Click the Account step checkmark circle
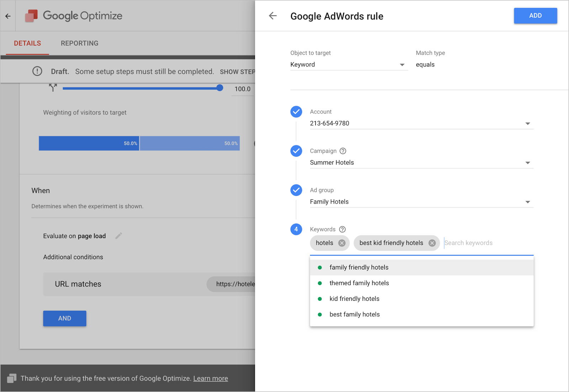569x392 pixels. (x=296, y=112)
